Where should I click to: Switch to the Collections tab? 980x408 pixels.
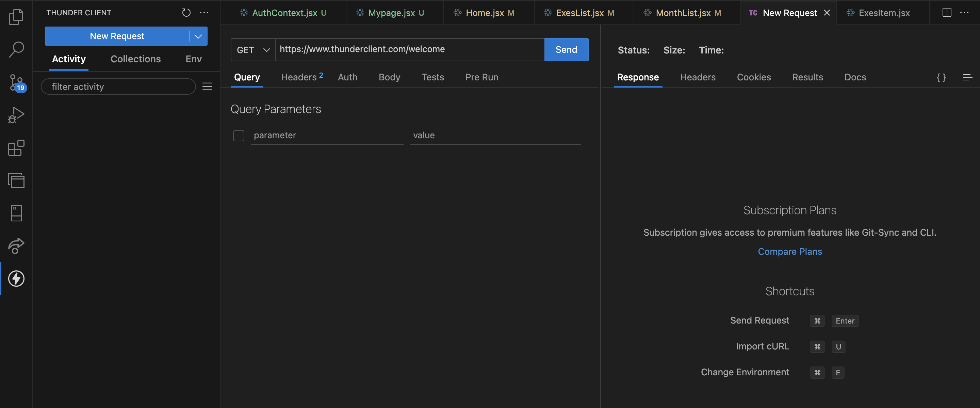coord(135,59)
